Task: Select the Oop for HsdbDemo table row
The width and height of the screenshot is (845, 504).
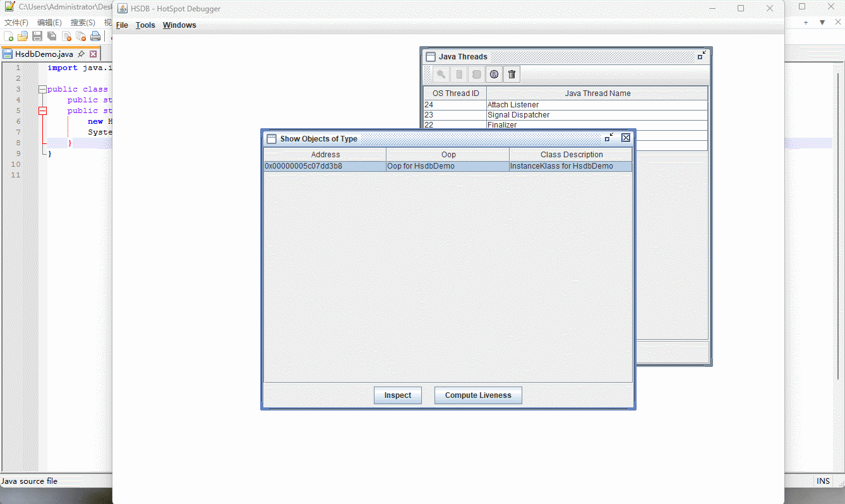Action: point(447,166)
